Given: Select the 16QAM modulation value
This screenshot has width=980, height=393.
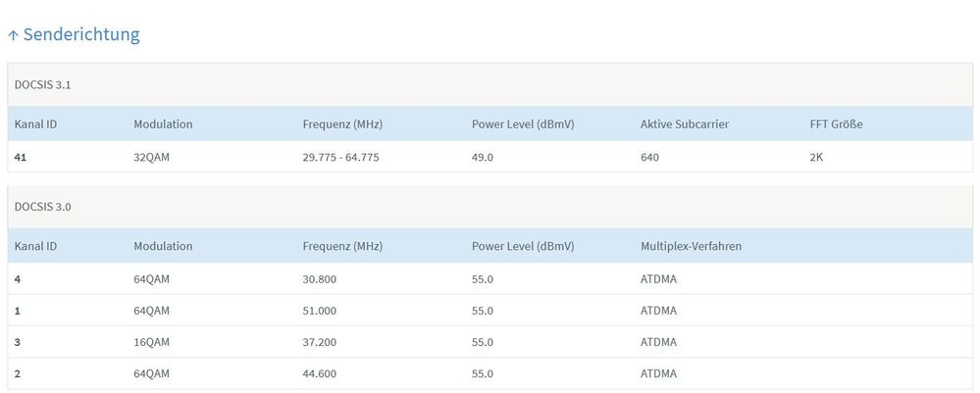Looking at the screenshot, I should (151, 342).
